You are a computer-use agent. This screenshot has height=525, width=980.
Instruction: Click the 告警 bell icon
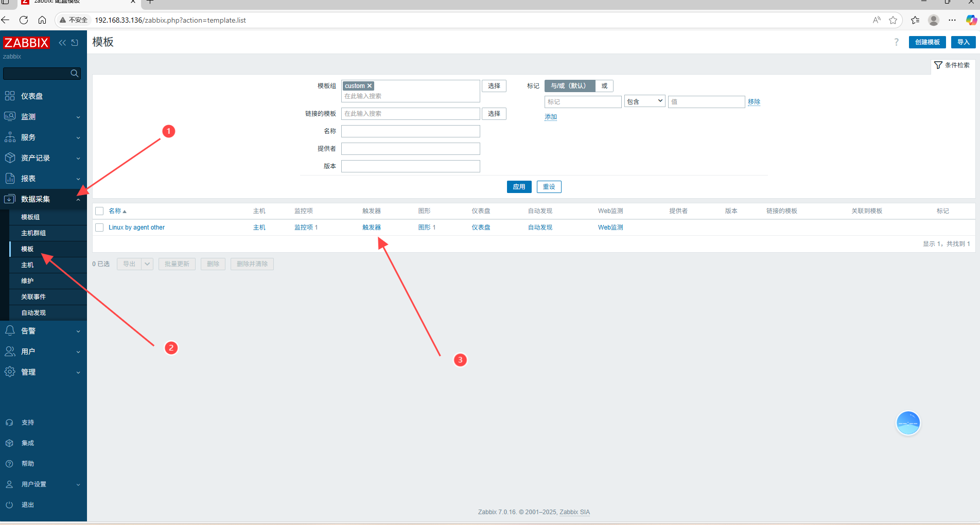coord(10,330)
